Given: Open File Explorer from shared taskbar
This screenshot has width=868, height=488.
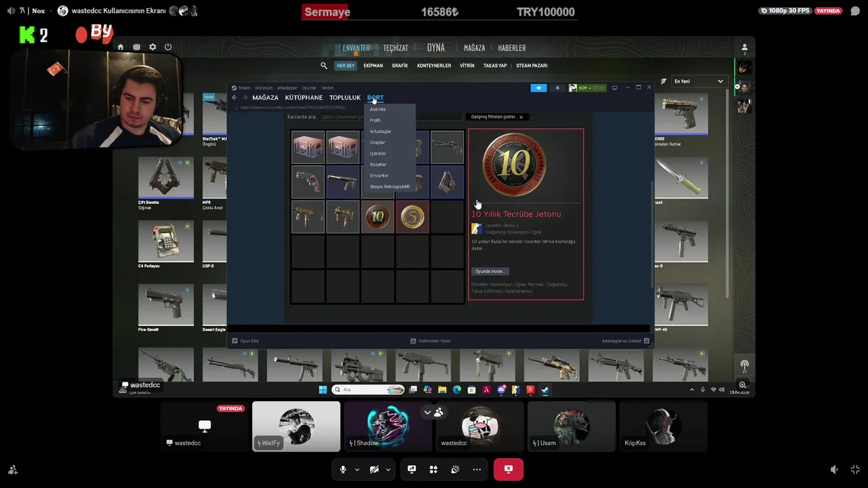Looking at the screenshot, I should pyautogui.click(x=442, y=390).
